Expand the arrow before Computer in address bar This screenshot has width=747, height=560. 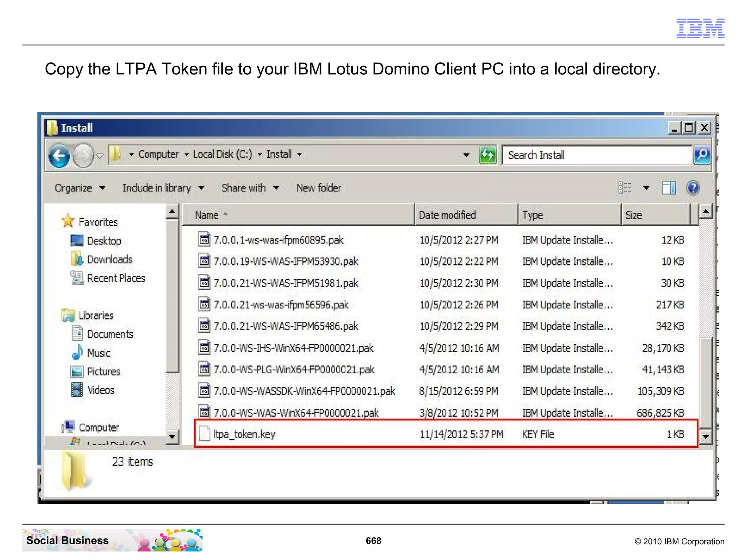[131, 155]
